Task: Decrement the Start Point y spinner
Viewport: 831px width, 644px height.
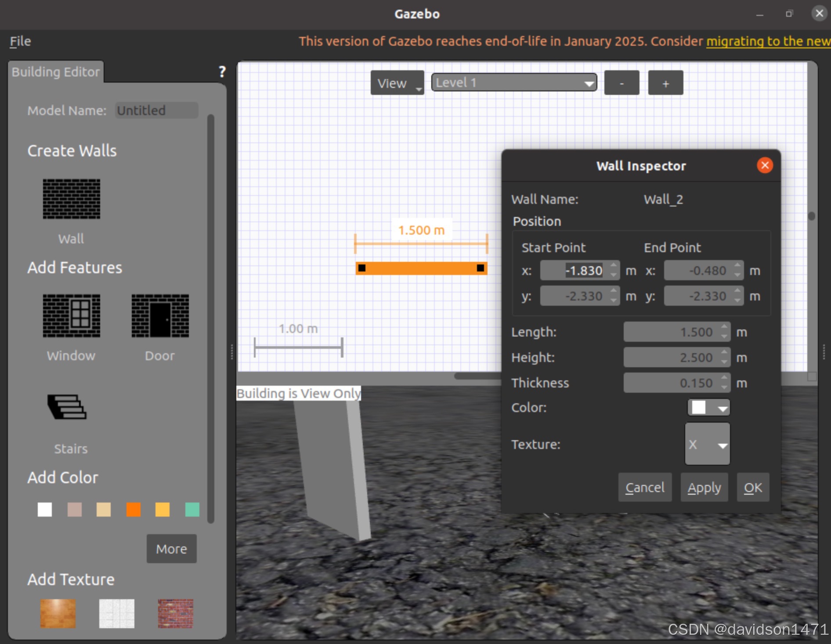Action: click(614, 301)
